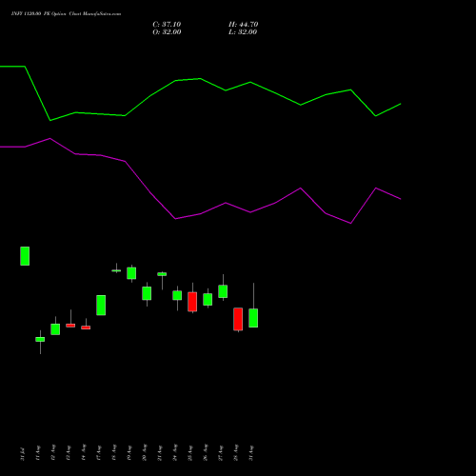Select the 25 Aug date label
Viewport: 476px width, 476px height.
[x=190, y=453]
